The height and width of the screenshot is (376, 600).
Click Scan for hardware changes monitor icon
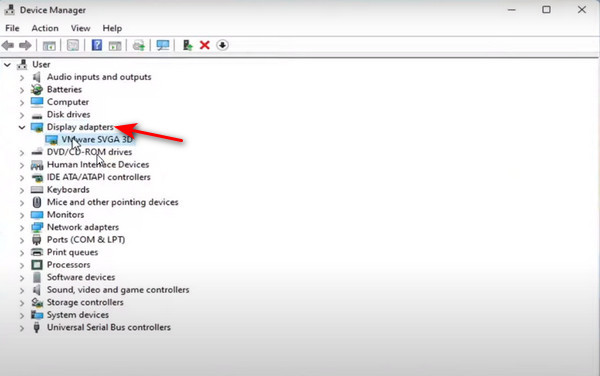point(163,46)
